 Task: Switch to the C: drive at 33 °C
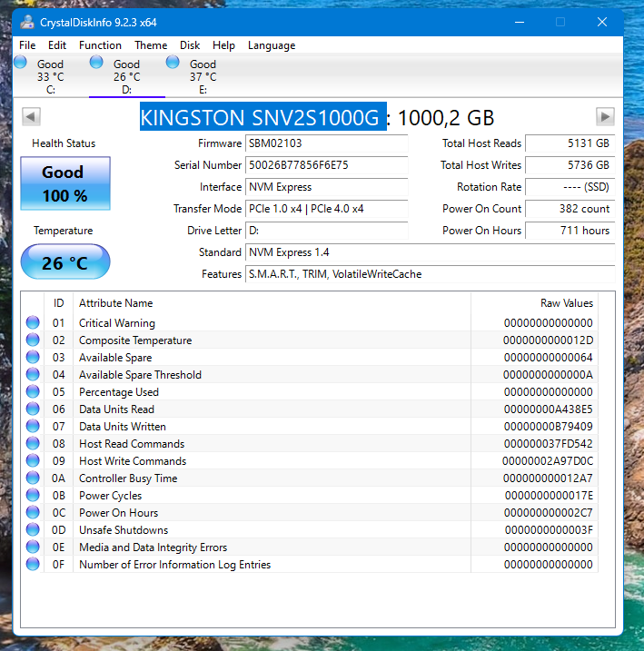coord(50,77)
